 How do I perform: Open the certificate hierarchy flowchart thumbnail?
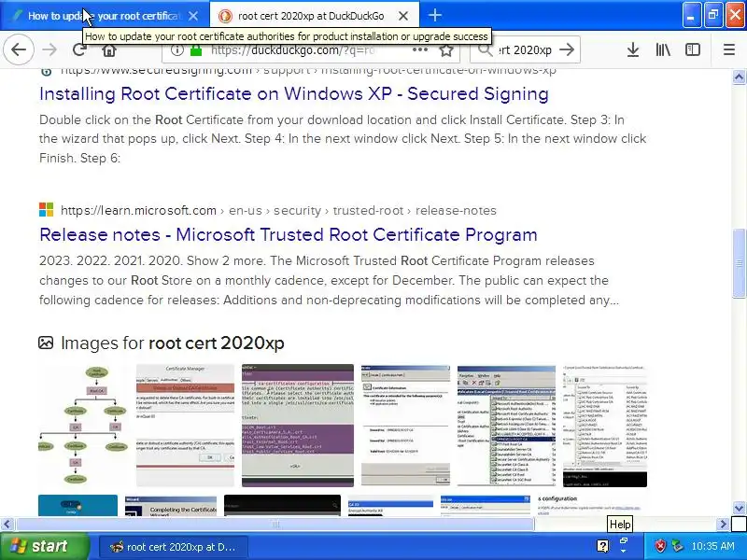(83, 426)
